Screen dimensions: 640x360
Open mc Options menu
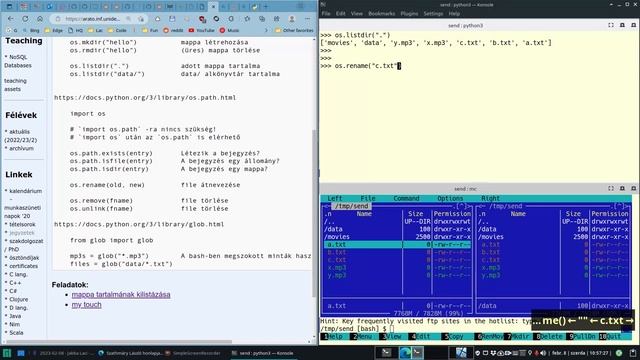point(450,198)
